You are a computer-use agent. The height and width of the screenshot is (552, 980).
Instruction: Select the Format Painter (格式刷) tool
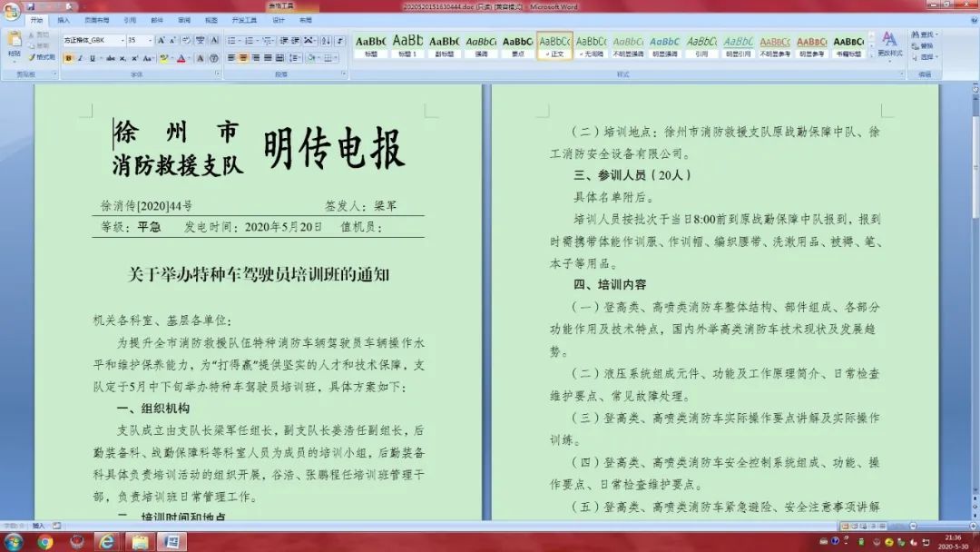(x=43, y=57)
